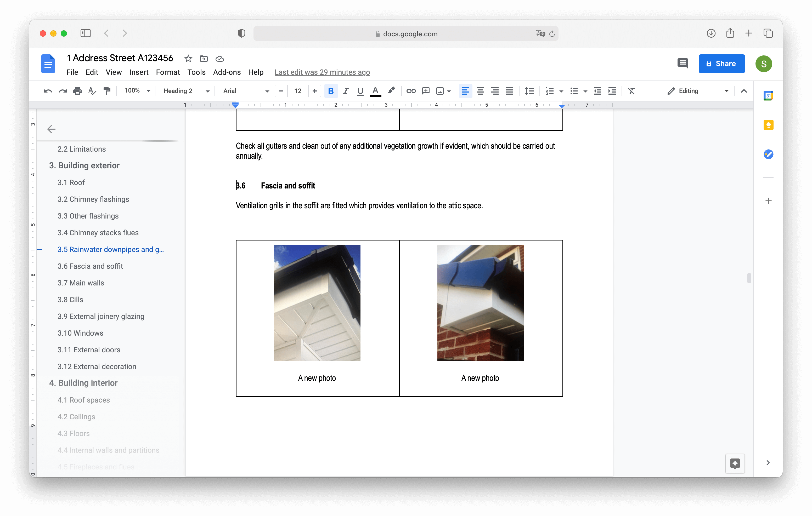Open the Arial font dropdown
Viewport: 812px width, 516px height.
pyautogui.click(x=246, y=91)
